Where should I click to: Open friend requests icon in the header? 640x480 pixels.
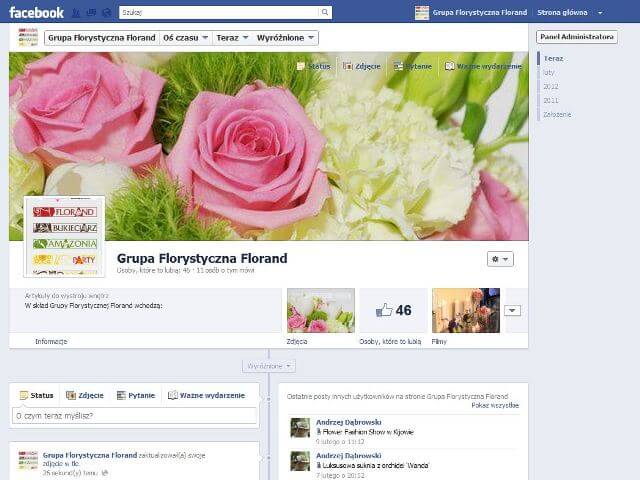click(76, 13)
